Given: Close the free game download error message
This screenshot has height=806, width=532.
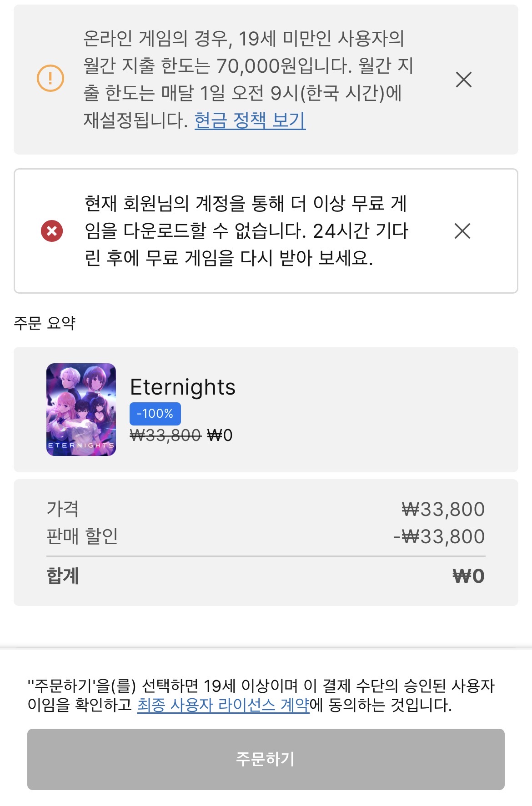Looking at the screenshot, I should click(x=462, y=231).
